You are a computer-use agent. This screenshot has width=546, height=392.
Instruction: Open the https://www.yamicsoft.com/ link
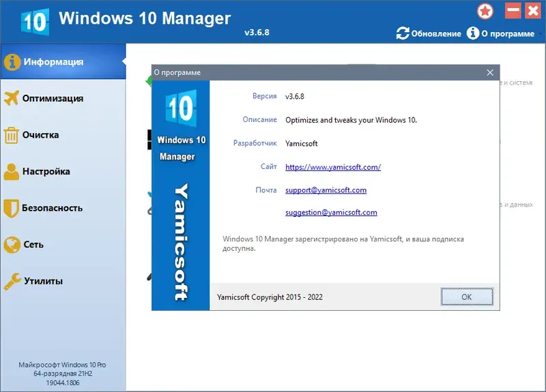pos(333,167)
